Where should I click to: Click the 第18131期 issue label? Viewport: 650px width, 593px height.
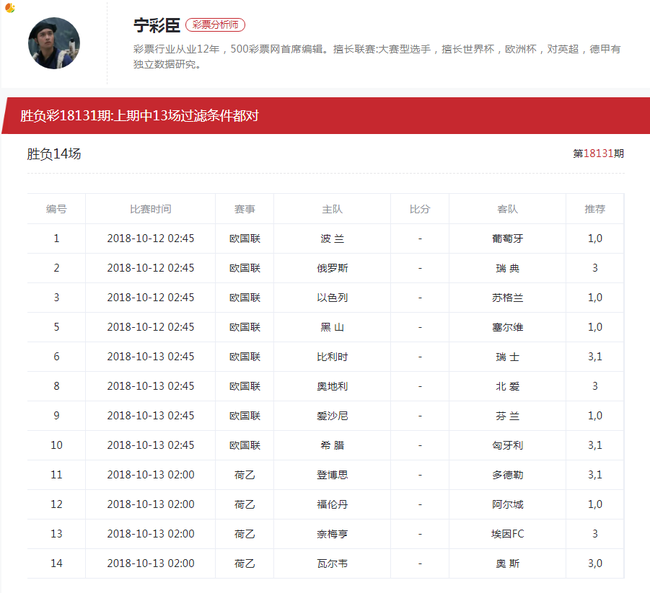pyautogui.click(x=598, y=154)
